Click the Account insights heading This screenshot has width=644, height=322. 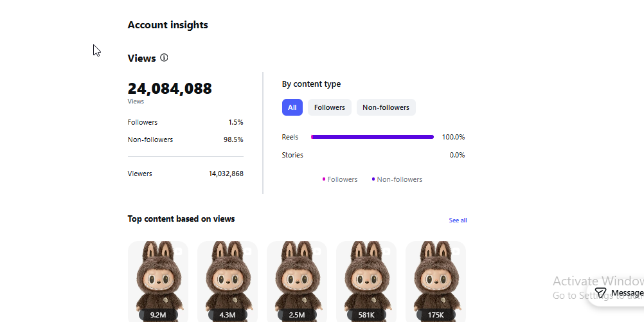tap(168, 24)
